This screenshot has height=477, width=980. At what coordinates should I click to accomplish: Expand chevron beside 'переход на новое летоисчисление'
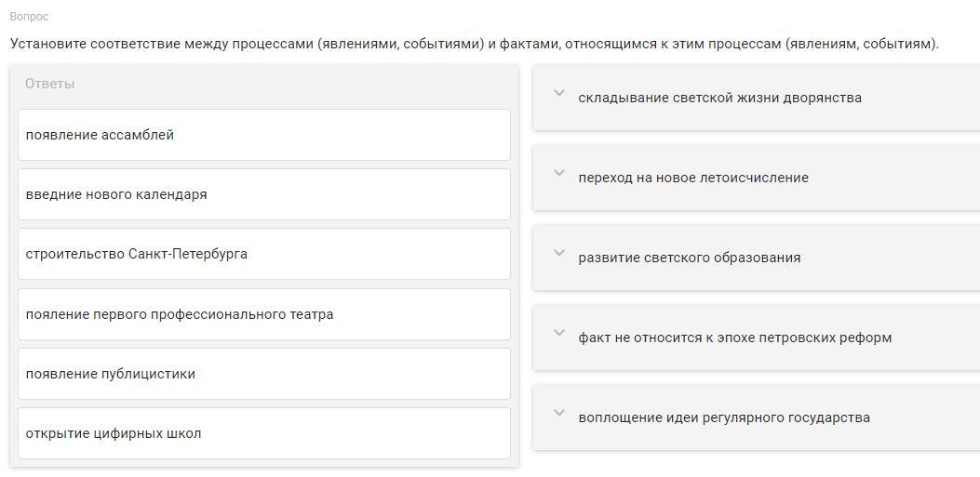(558, 174)
